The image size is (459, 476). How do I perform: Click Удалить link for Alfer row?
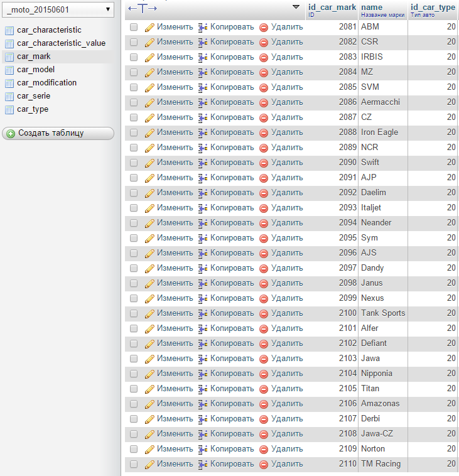click(287, 328)
